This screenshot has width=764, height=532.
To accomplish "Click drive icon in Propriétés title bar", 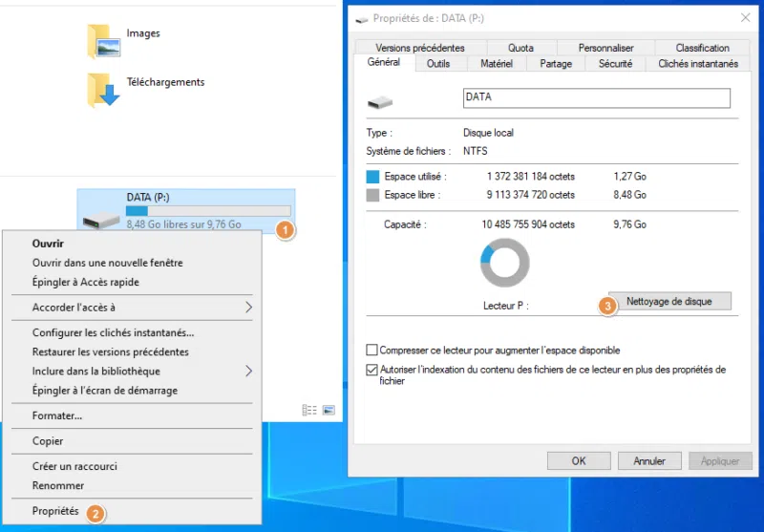I will (x=362, y=19).
